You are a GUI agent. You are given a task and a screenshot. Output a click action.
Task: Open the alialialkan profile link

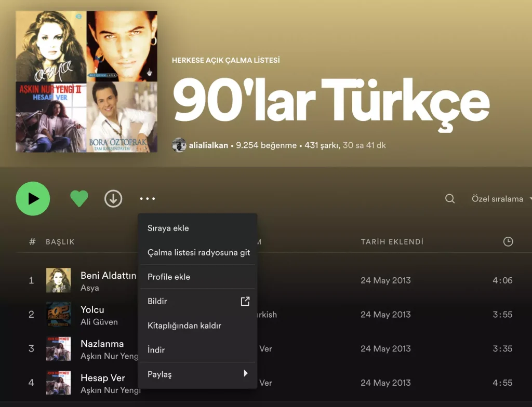208,145
